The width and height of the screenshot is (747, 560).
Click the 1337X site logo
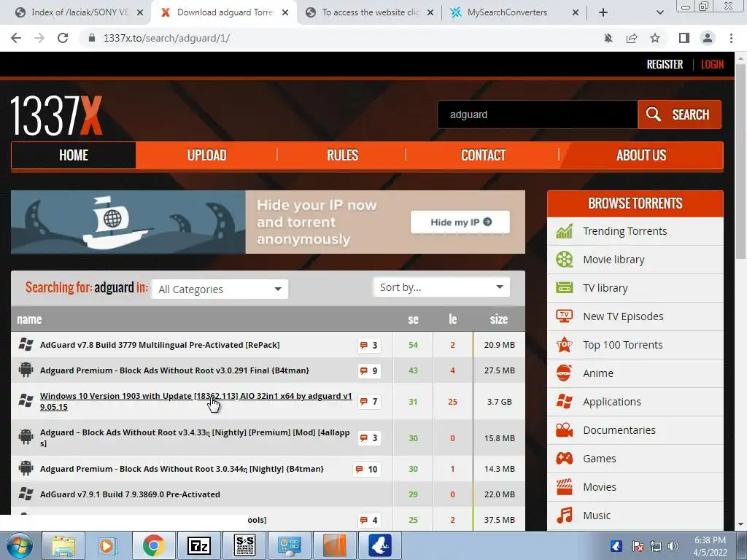[x=56, y=116]
